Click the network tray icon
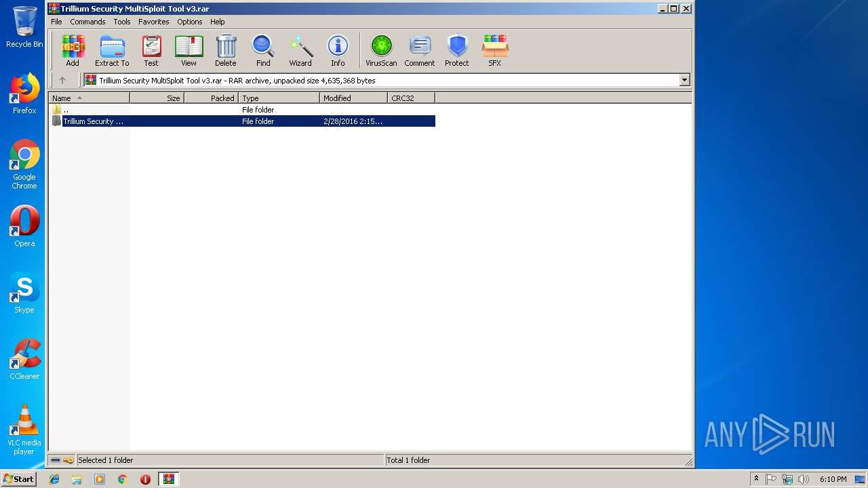This screenshot has width=868, height=488. (787, 479)
